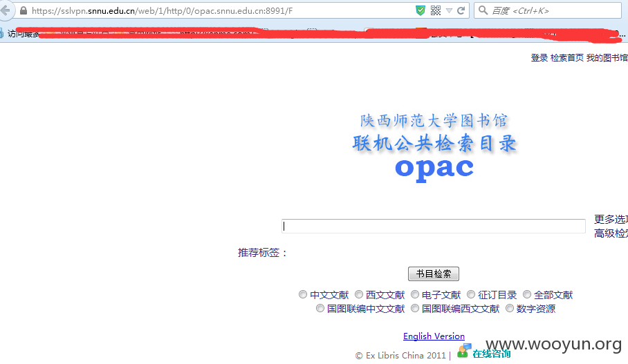Click the padlock site security icon
Screen dimensions: 628x364
click(x=24, y=11)
